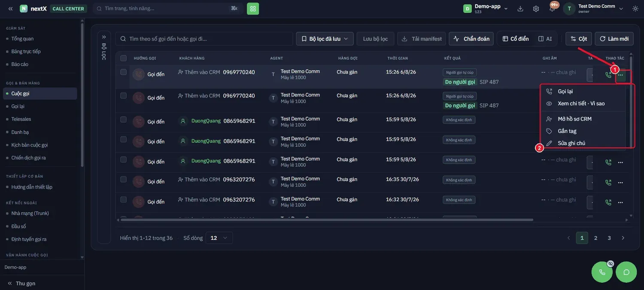Check the box for the 16:35 30/7/26 call
644x290 pixels.
click(x=124, y=180)
